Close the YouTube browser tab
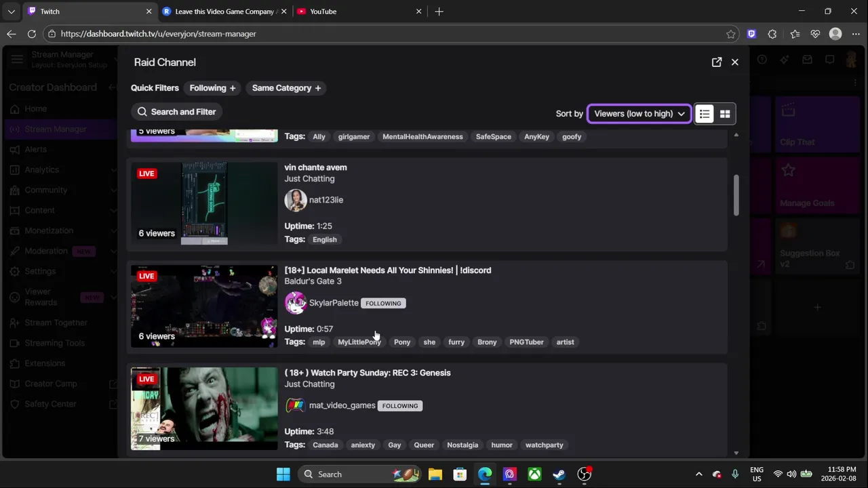 click(x=418, y=12)
